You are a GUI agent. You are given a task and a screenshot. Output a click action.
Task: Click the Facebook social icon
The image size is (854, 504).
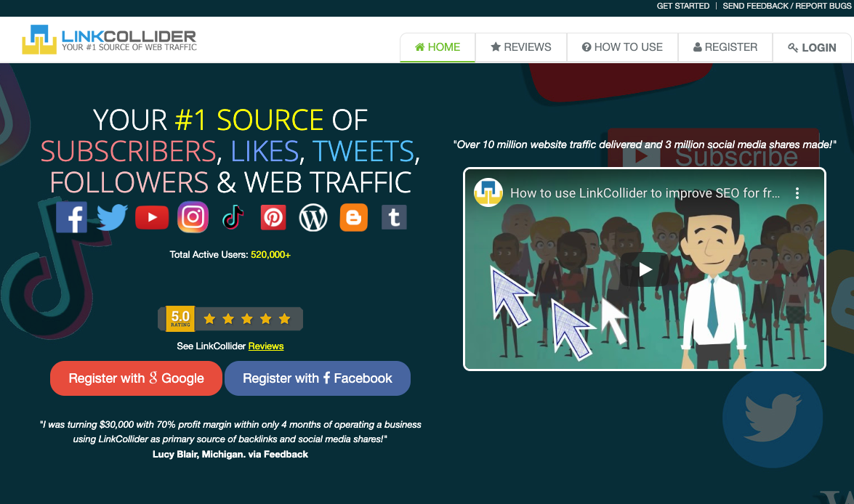point(72,217)
